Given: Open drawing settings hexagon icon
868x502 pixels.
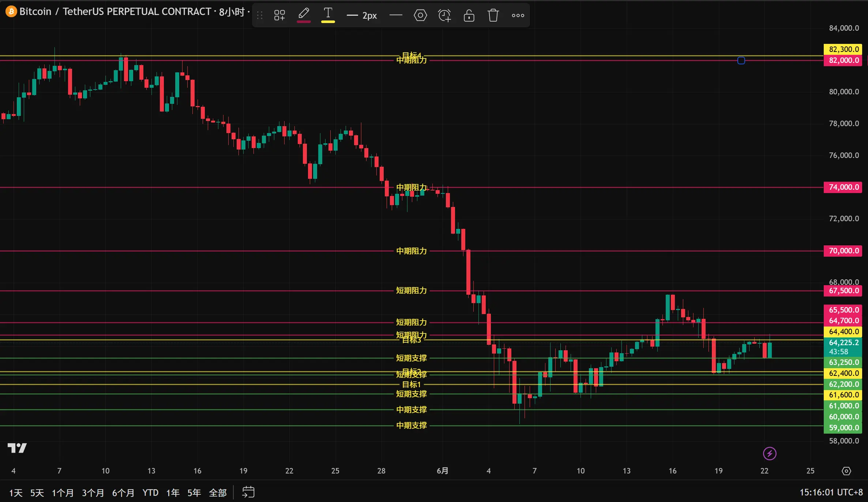Looking at the screenshot, I should point(420,15).
